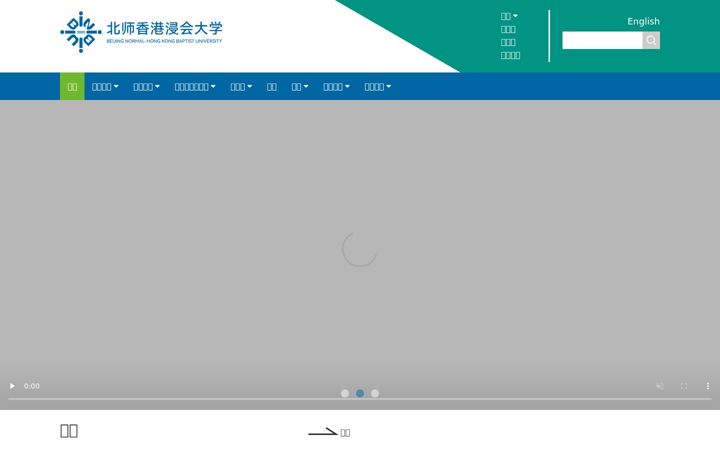Unmute the video with the speaker icon
Viewport: 720px width, 450px height.
pyautogui.click(x=660, y=386)
